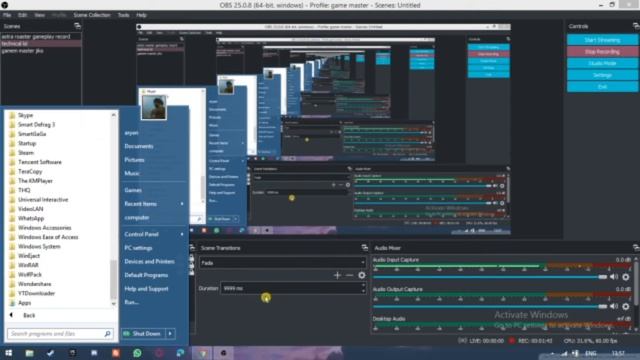Click the Start menu scrollbar down arrow
This screenshot has height=360, width=640.
point(113,304)
